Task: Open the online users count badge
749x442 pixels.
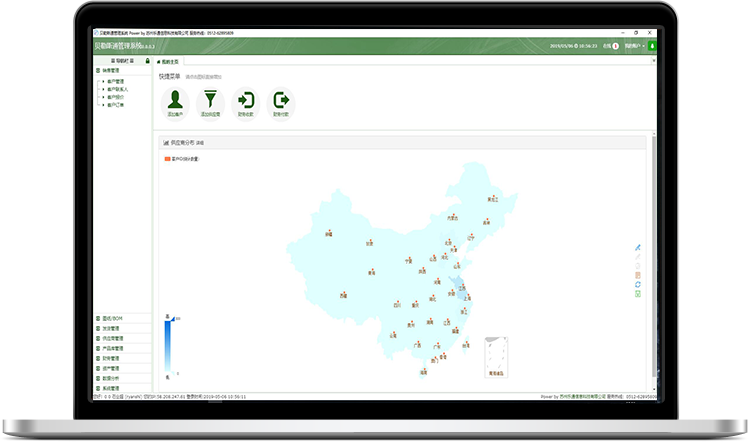Action: coord(616,46)
